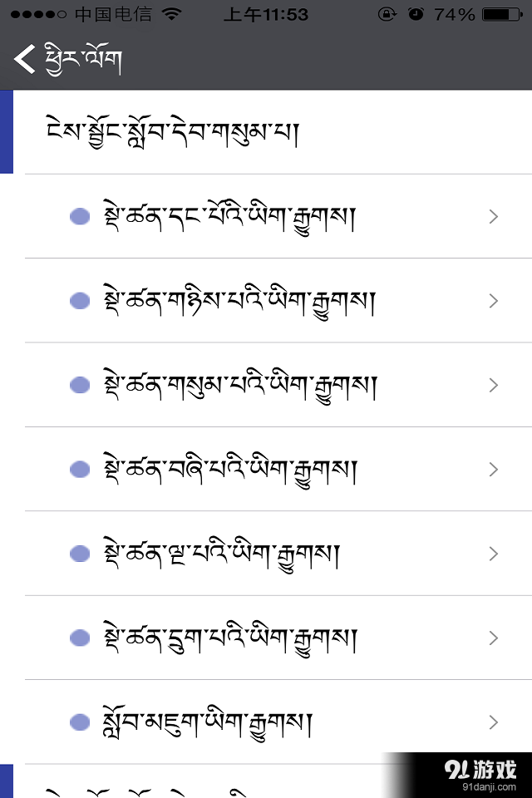Select the སྡེ་ཚན་དྲུག་པའི་ཡིག་རྒྱུགས། item text
The image size is (532, 798).
click(229, 638)
